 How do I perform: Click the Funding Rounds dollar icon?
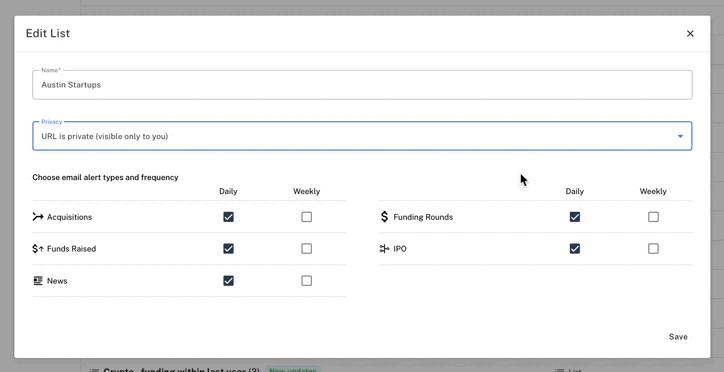pos(384,217)
